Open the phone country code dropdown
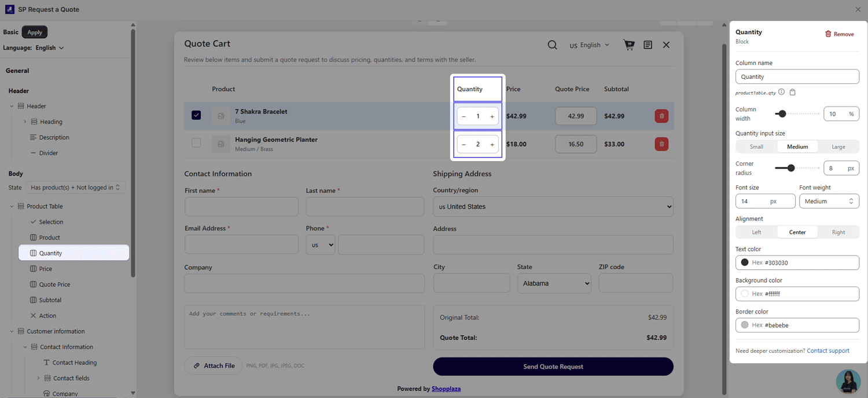Screen dimensions: 868x398 tap(321, 244)
